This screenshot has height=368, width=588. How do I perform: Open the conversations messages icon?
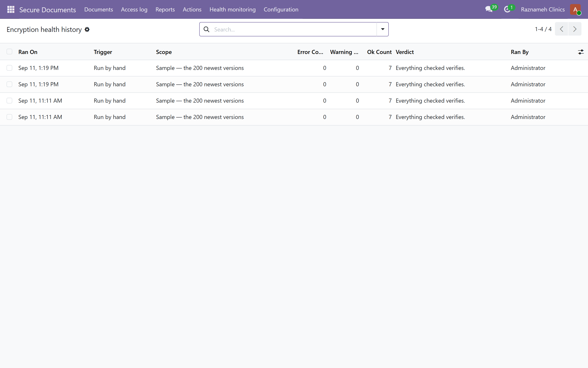point(489,9)
